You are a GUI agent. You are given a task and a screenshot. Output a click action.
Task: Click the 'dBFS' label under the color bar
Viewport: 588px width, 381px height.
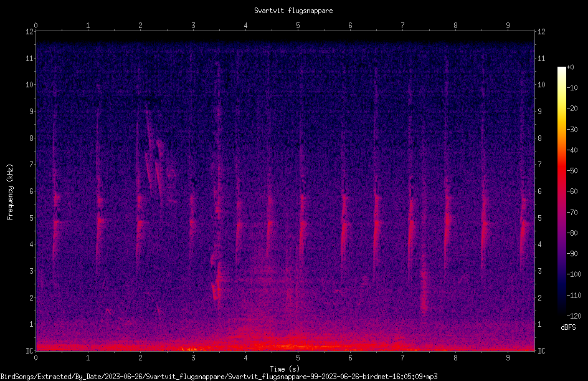coord(568,327)
